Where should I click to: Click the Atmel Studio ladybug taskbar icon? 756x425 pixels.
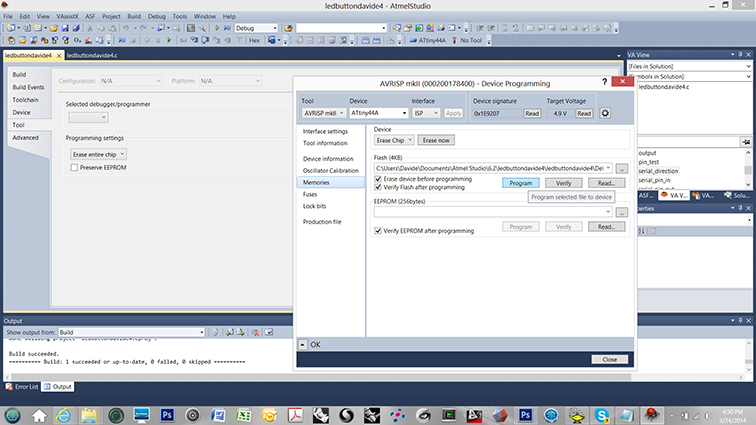652,415
